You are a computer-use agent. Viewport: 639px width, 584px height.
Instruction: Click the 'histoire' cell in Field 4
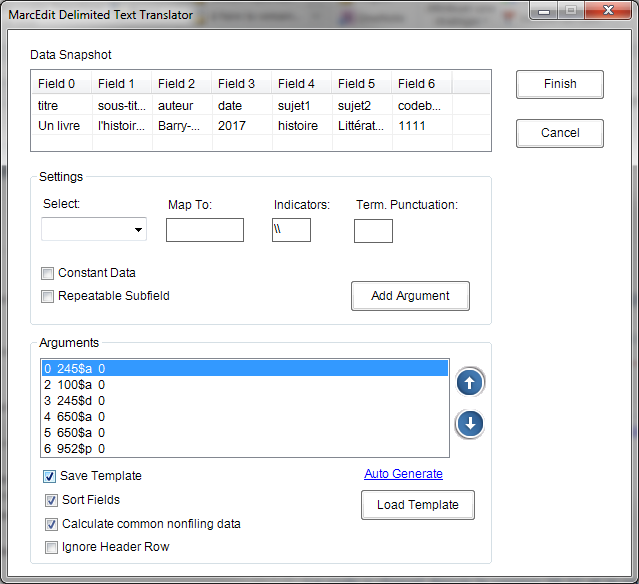point(302,126)
